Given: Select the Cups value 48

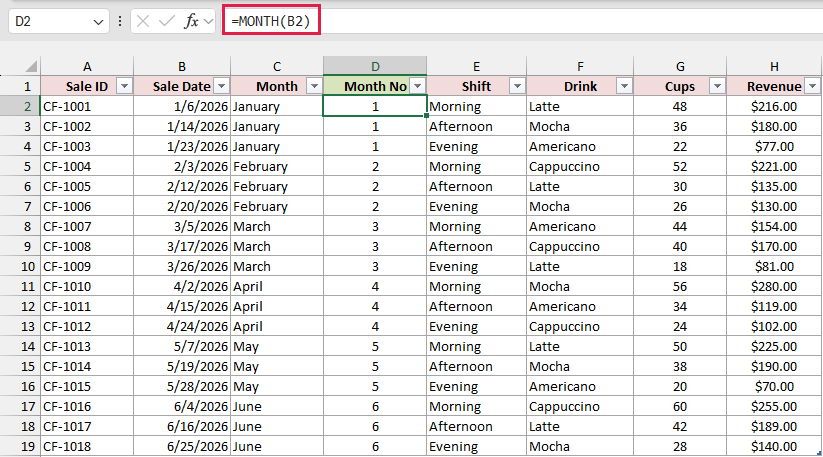Looking at the screenshot, I should (x=680, y=107).
